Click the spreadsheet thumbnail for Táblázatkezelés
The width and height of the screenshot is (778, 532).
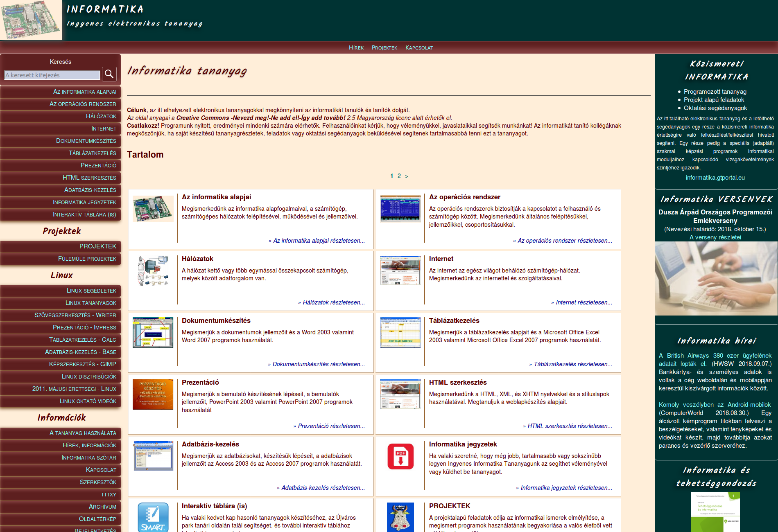coord(400,332)
